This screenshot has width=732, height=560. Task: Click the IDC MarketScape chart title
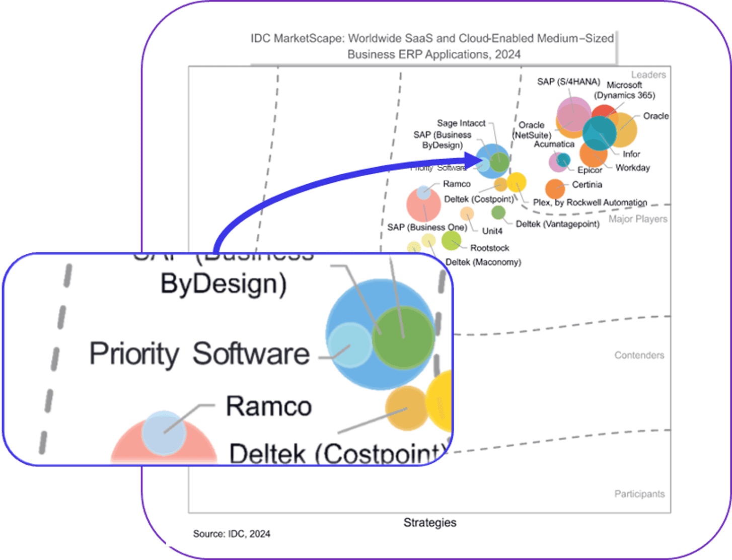(433, 46)
